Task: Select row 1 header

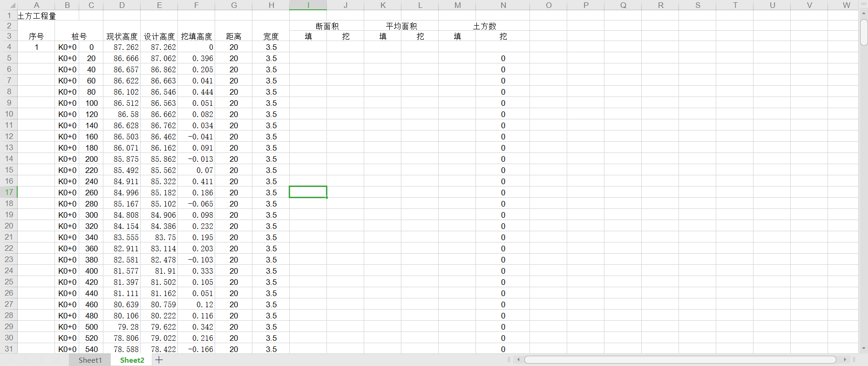Action: click(x=9, y=15)
